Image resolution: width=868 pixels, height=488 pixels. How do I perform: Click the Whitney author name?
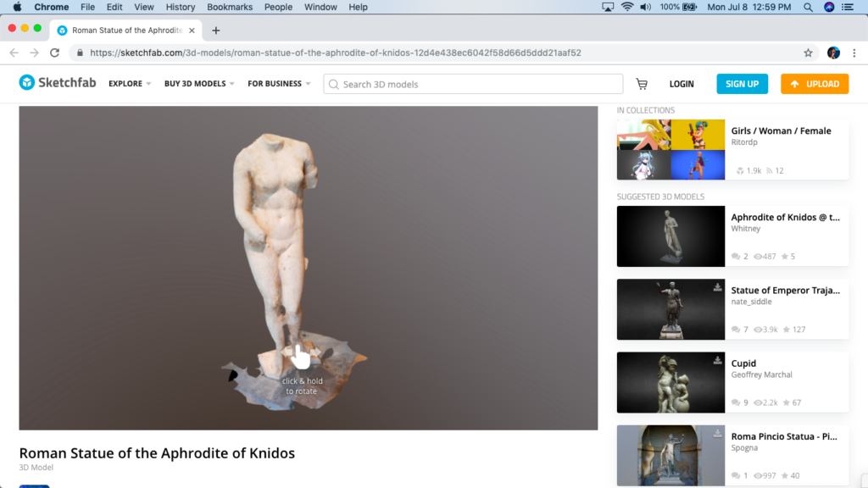746,229
